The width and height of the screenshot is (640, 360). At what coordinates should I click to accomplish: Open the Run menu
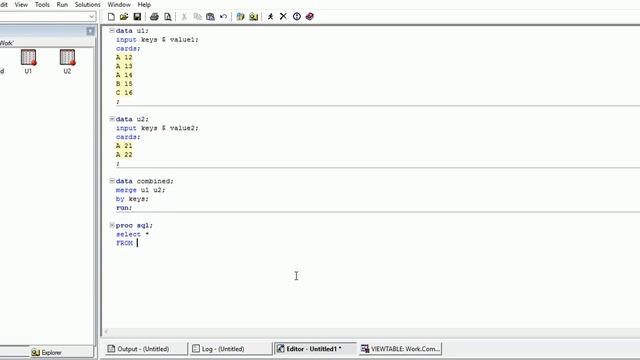[x=62, y=4]
